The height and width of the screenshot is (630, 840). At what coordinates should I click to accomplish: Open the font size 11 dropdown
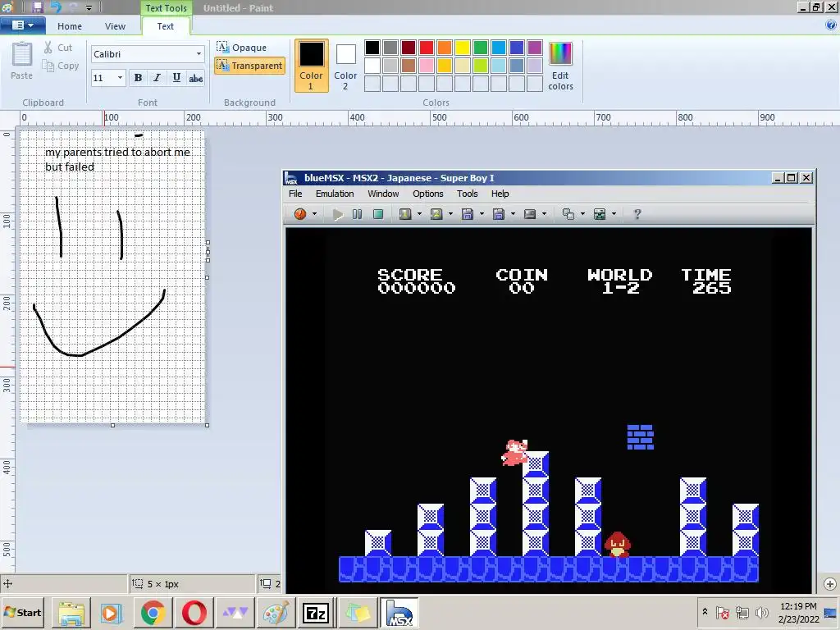click(120, 78)
